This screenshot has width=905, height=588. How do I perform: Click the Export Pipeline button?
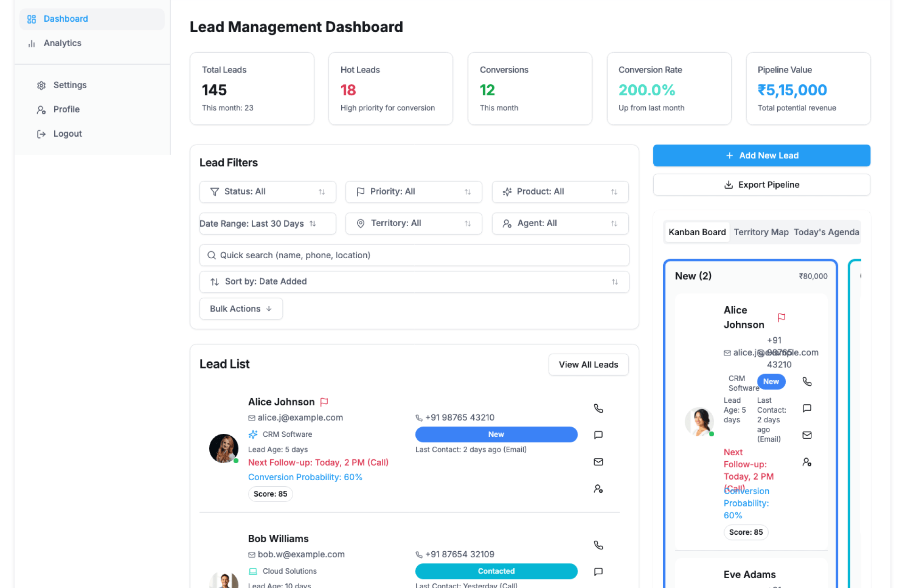761,185
